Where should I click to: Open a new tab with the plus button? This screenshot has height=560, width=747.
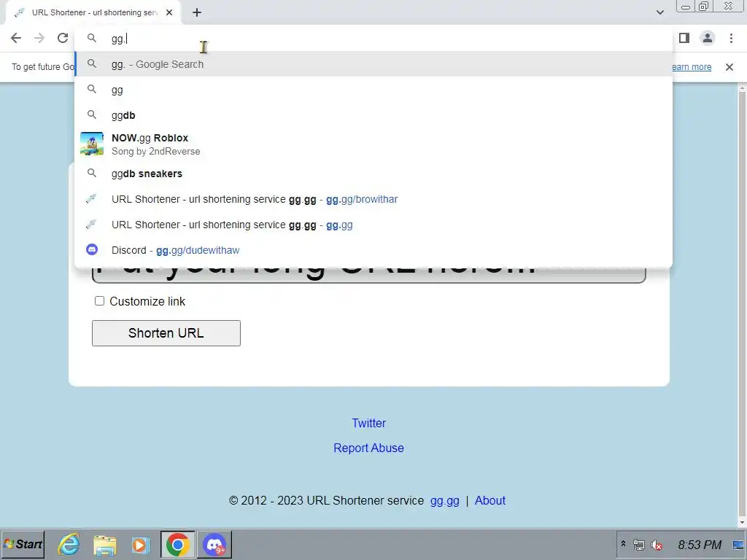pyautogui.click(x=197, y=13)
